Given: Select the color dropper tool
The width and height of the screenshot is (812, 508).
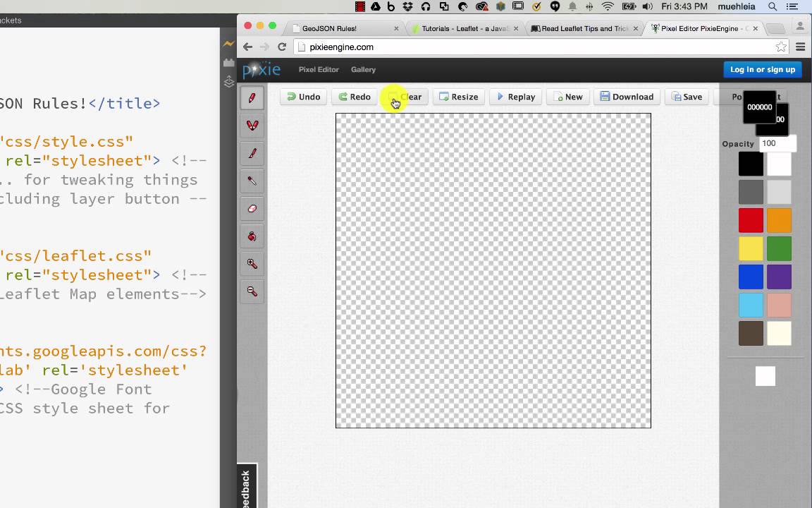Looking at the screenshot, I should [x=252, y=181].
